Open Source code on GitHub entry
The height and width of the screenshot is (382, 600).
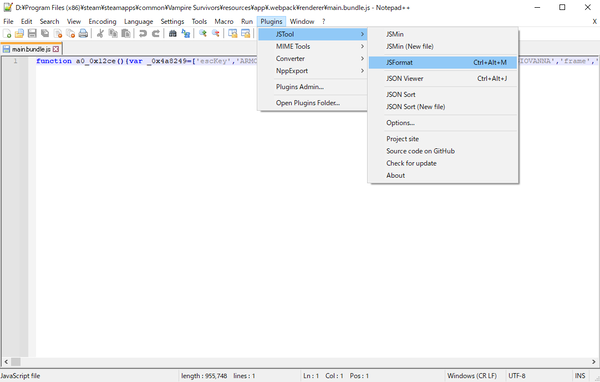coord(443,151)
